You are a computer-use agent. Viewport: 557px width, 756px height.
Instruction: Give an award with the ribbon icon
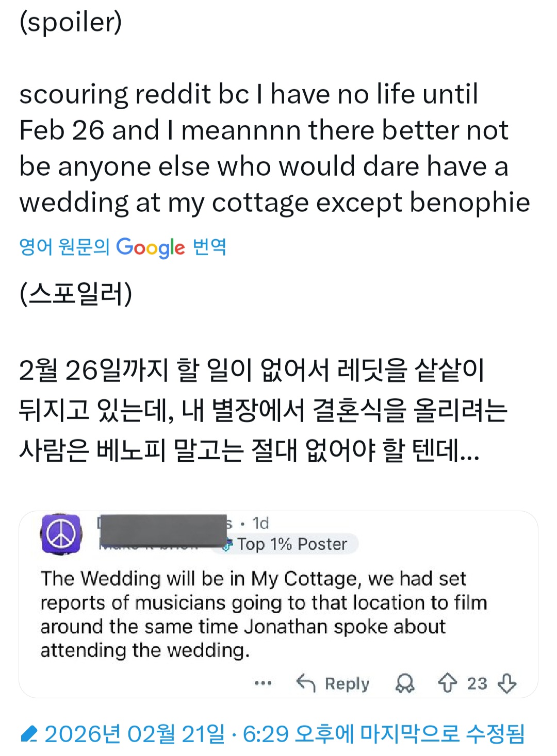point(405,683)
